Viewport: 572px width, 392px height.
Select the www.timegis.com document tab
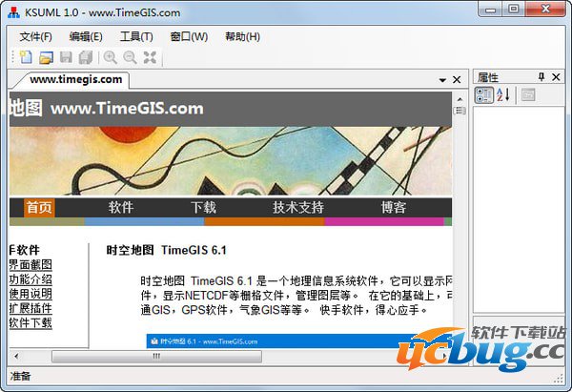click(x=75, y=79)
